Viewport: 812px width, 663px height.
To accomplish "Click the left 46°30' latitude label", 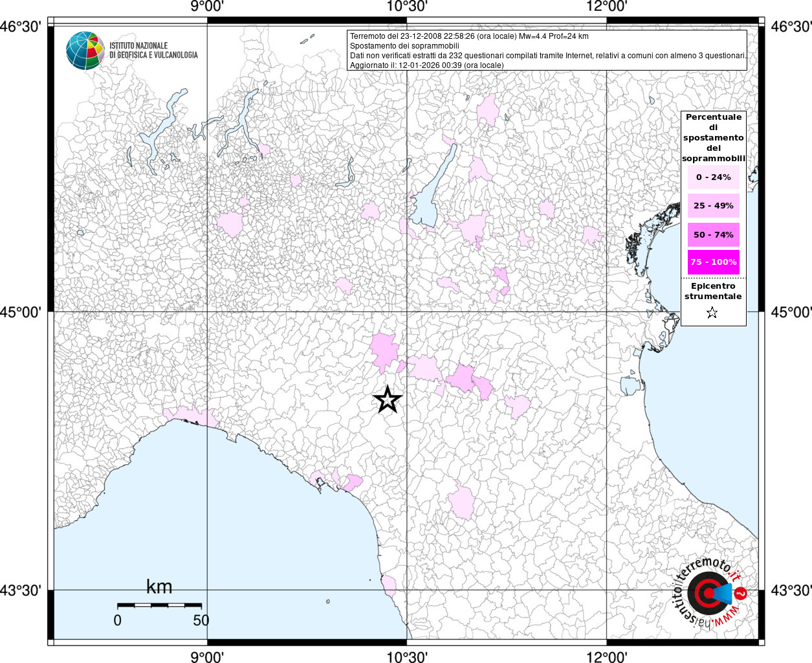I will click(20, 27).
